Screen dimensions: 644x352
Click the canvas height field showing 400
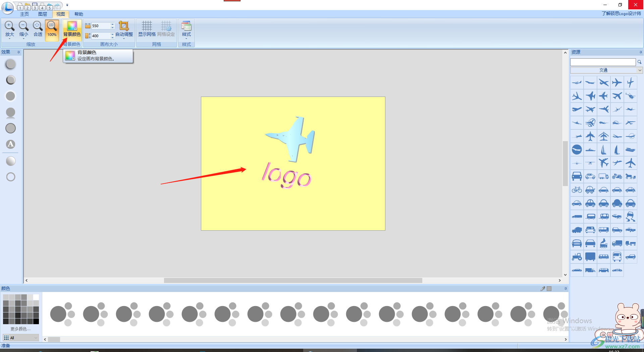(100, 36)
